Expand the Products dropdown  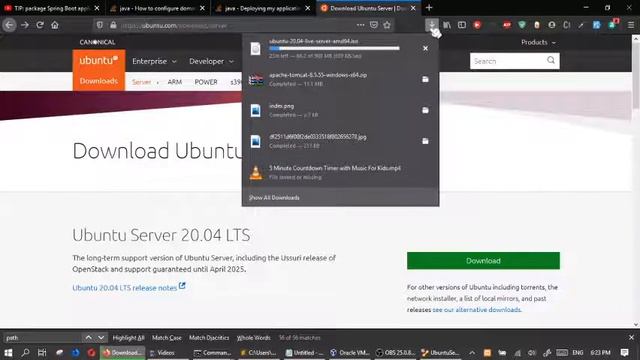point(538,42)
